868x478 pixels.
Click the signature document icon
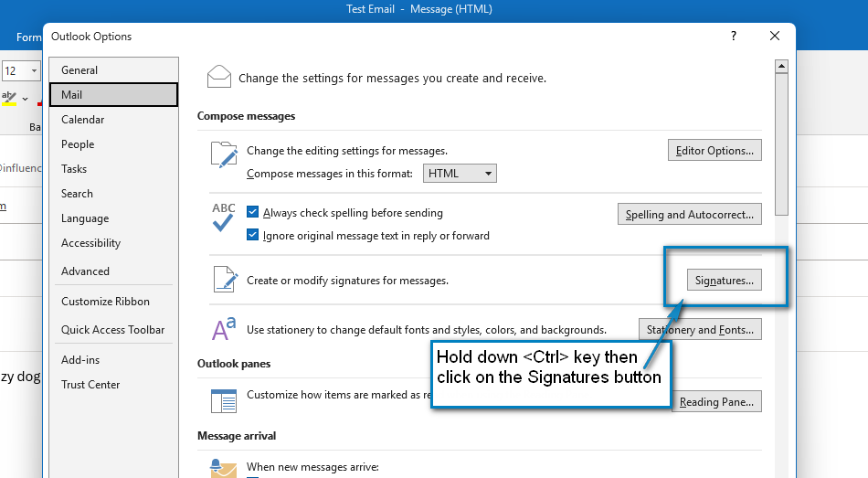[x=226, y=279]
